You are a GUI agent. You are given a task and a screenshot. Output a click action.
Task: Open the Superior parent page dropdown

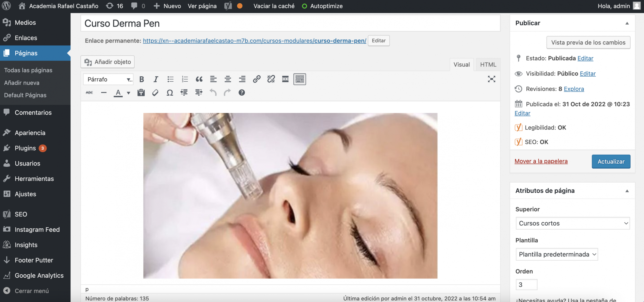[573, 223]
